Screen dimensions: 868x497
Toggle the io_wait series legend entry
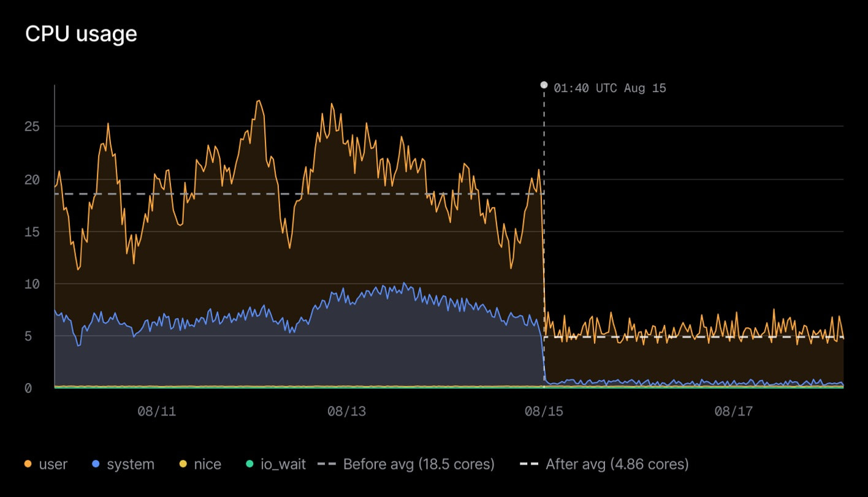pos(275,464)
